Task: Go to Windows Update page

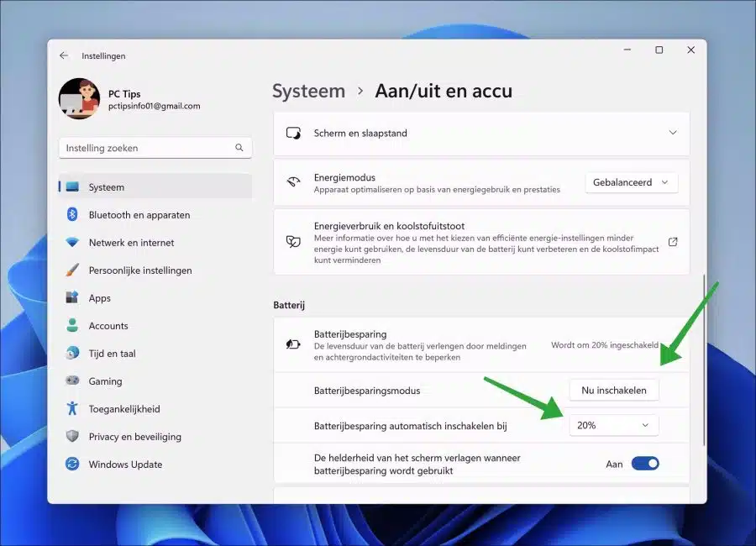Action: point(125,465)
